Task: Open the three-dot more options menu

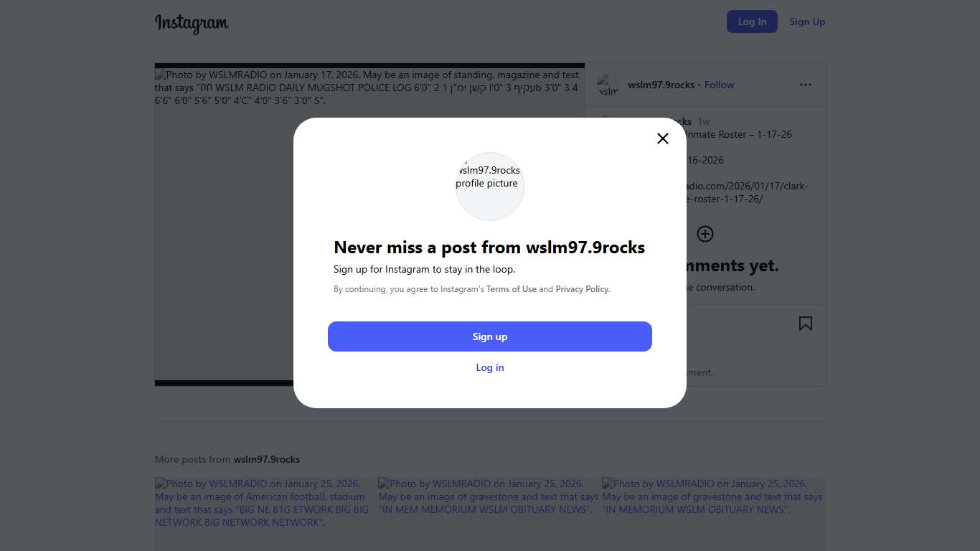Action: (x=806, y=85)
